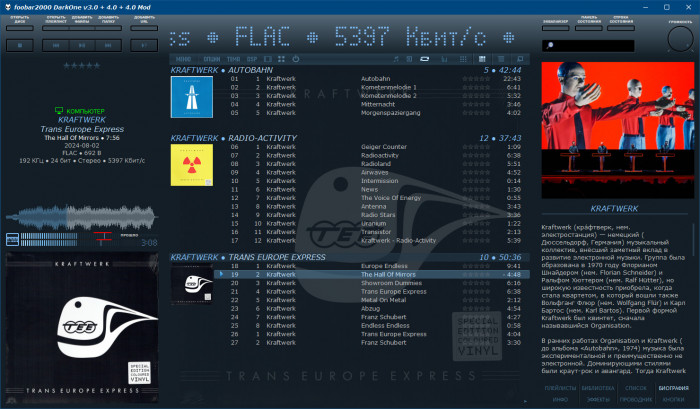Click the green КОМПЬЮТЕР monitor icon
Viewport: 700px width, 409px height.
coord(59,110)
